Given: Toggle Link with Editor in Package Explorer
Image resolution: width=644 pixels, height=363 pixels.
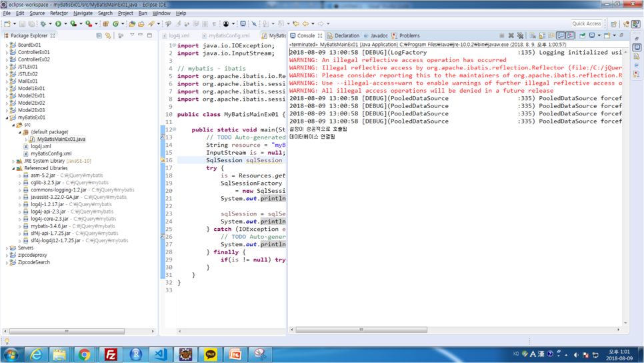Looking at the screenshot, I should [x=108, y=35].
